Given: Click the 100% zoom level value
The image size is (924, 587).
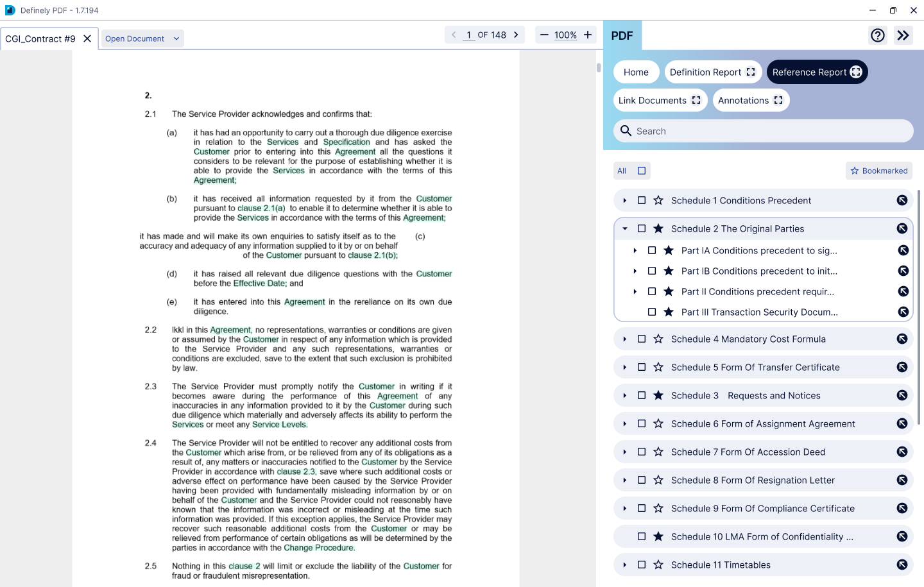Looking at the screenshot, I should click(x=565, y=35).
